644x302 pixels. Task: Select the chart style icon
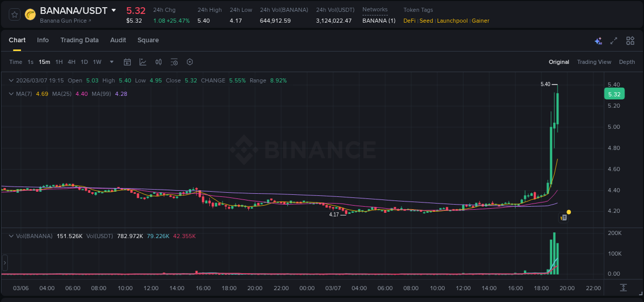pos(143,61)
